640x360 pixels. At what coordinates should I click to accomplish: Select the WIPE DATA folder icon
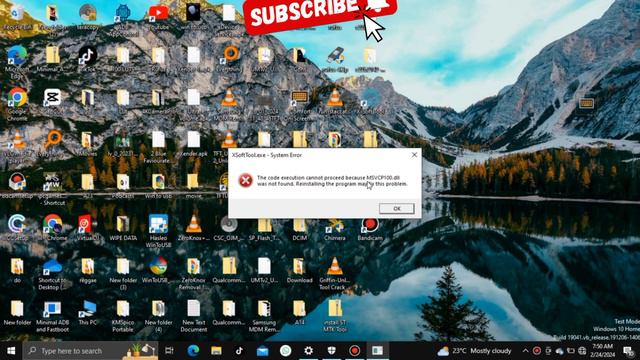click(123, 228)
